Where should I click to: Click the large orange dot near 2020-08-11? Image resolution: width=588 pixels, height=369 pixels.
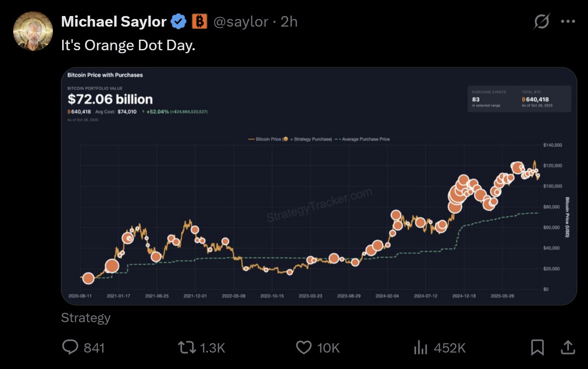coord(88,278)
